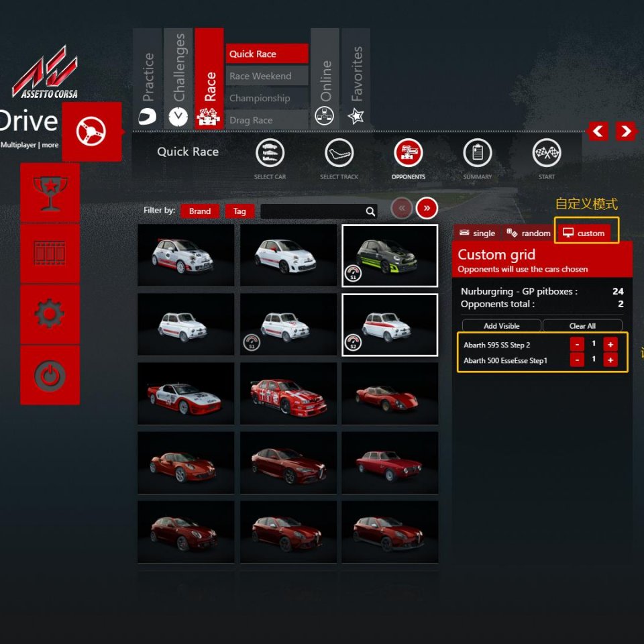This screenshot has height=644, width=644.
Task: Select Drag Race mode
Action: 267,120
